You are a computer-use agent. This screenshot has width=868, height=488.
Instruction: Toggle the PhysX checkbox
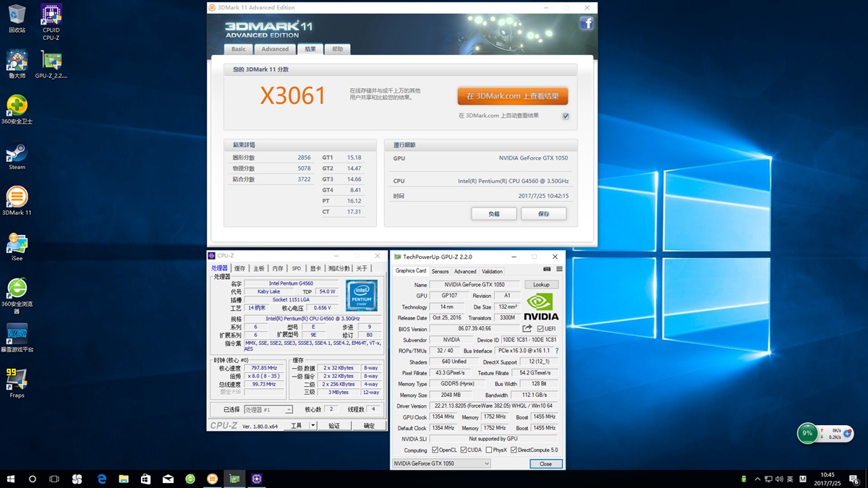click(x=490, y=450)
